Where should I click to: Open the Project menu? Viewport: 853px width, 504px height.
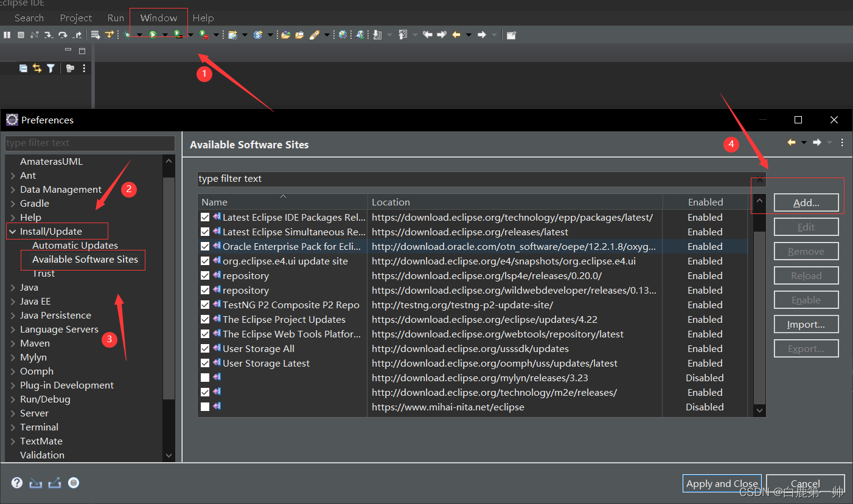pos(76,18)
